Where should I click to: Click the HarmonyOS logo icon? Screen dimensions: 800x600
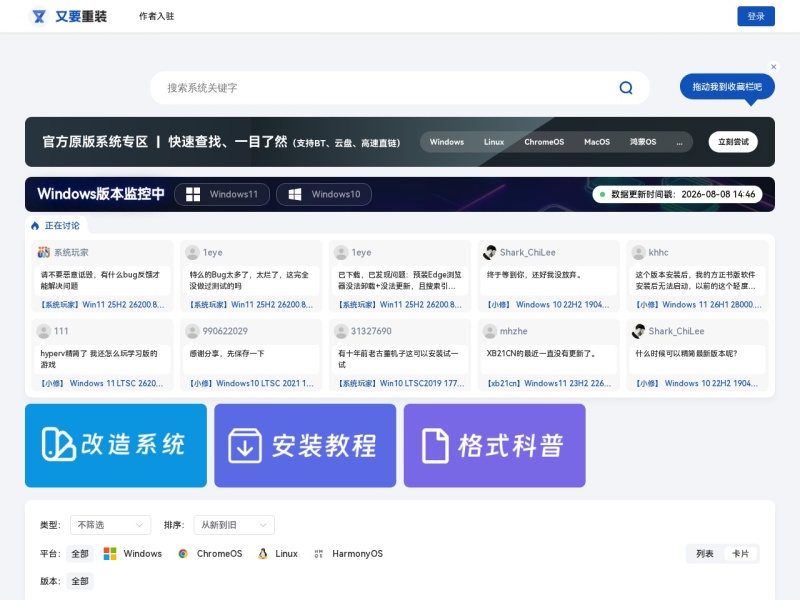pyautogui.click(x=318, y=554)
